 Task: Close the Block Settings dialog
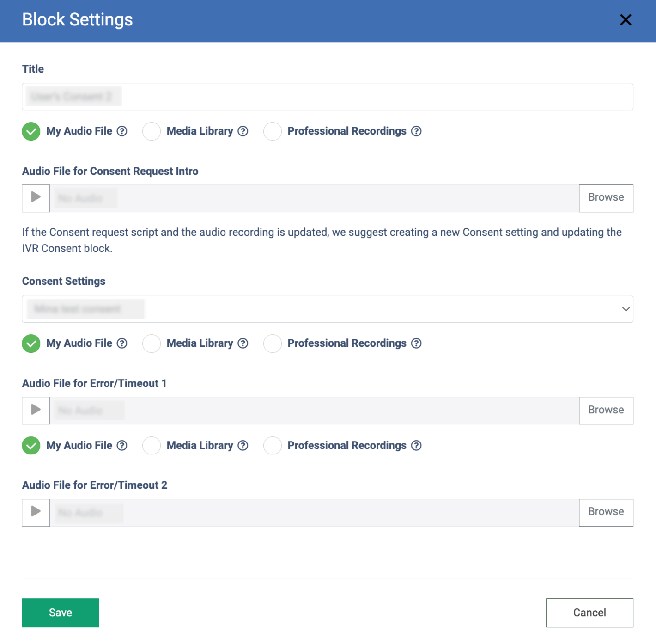tap(626, 20)
